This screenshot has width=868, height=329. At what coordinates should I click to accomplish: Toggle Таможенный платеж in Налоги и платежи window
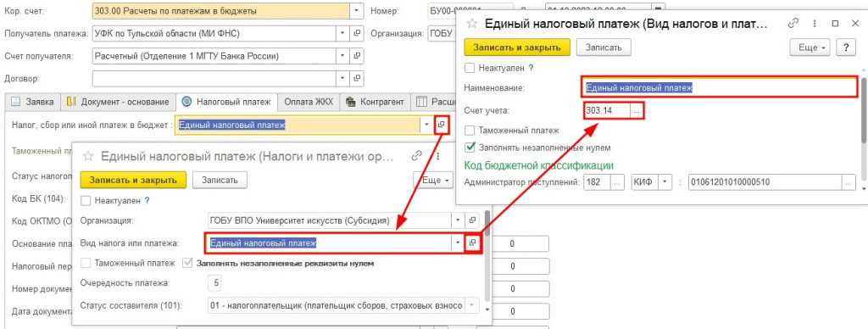86,263
